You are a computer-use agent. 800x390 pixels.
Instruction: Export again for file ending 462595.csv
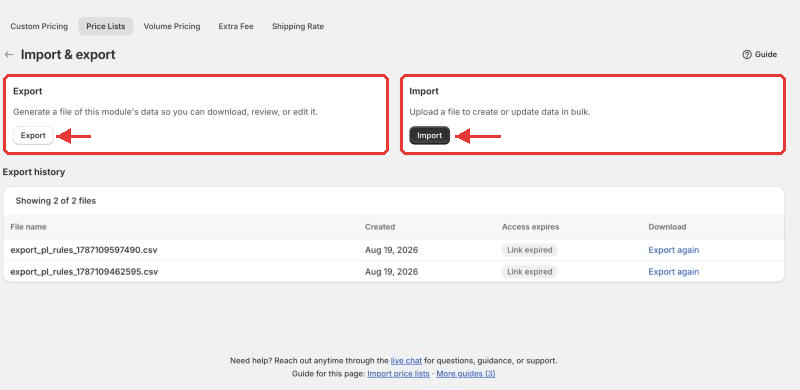pyautogui.click(x=673, y=272)
